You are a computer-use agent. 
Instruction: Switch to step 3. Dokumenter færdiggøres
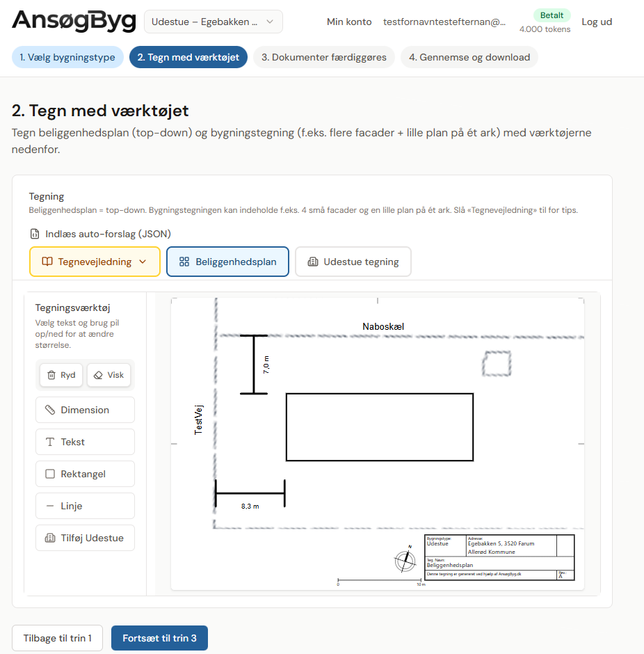click(323, 57)
